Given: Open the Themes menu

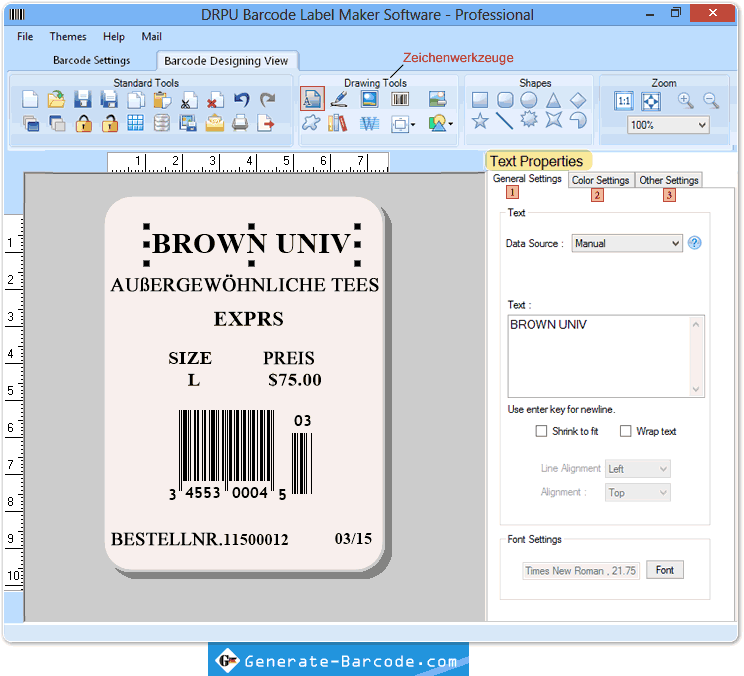Looking at the screenshot, I should point(68,37).
